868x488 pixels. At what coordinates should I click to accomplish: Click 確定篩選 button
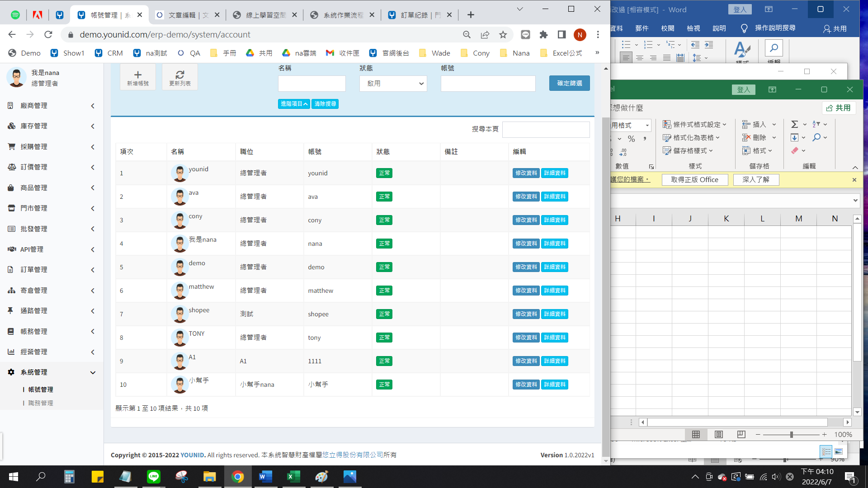pos(569,83)
